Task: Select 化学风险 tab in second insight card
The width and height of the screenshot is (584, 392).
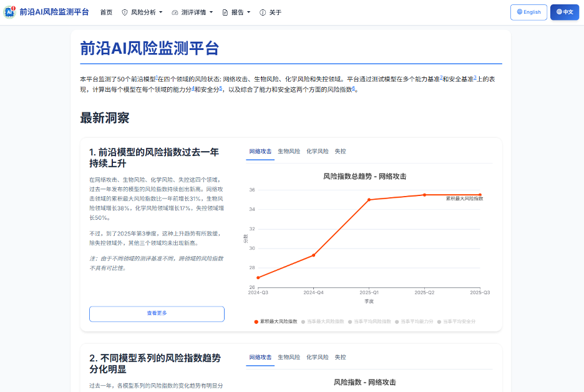Action: pyautogui.click(x=317, y=357)
